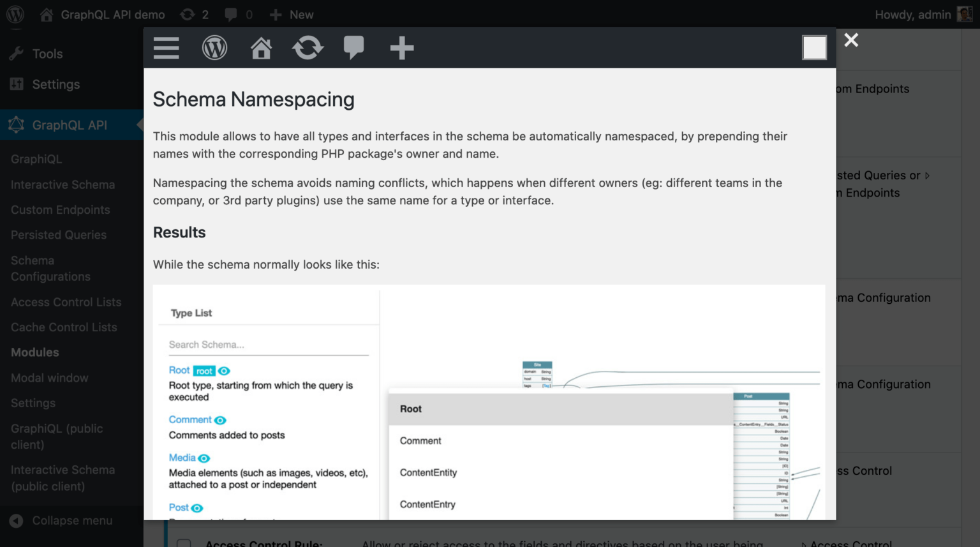
Task: Select the GraphQL API icon in the sidebar
Action: tap(17, 125)
